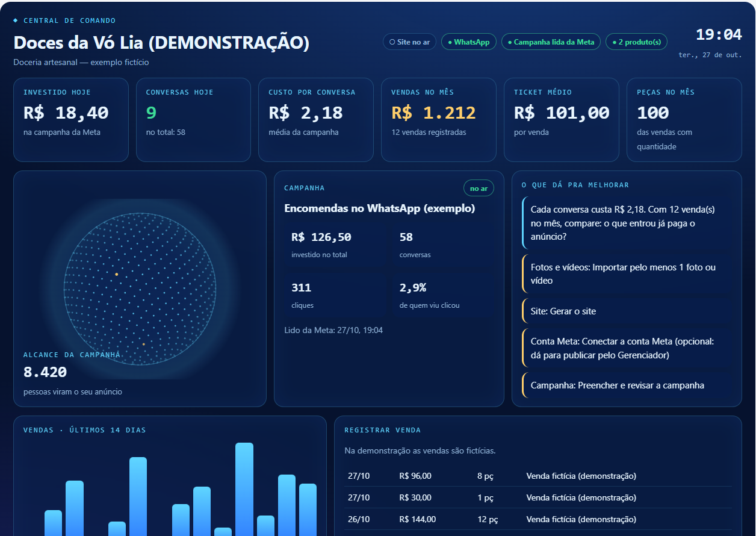Click the "VENDAS · ÚLTIMOS 14 DIAS" heading
The height and width of the screenshot is (536, 756).
click(x=84, y=430)
